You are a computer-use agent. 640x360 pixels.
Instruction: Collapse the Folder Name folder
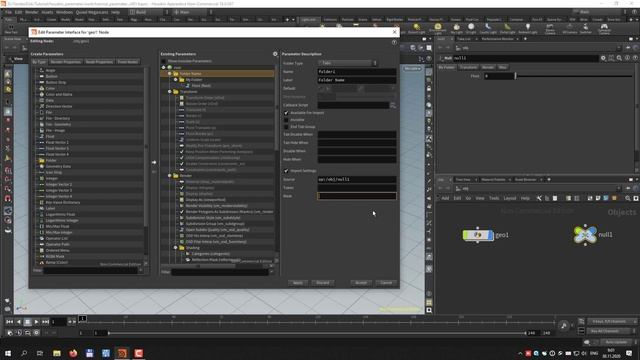[170, 73]
